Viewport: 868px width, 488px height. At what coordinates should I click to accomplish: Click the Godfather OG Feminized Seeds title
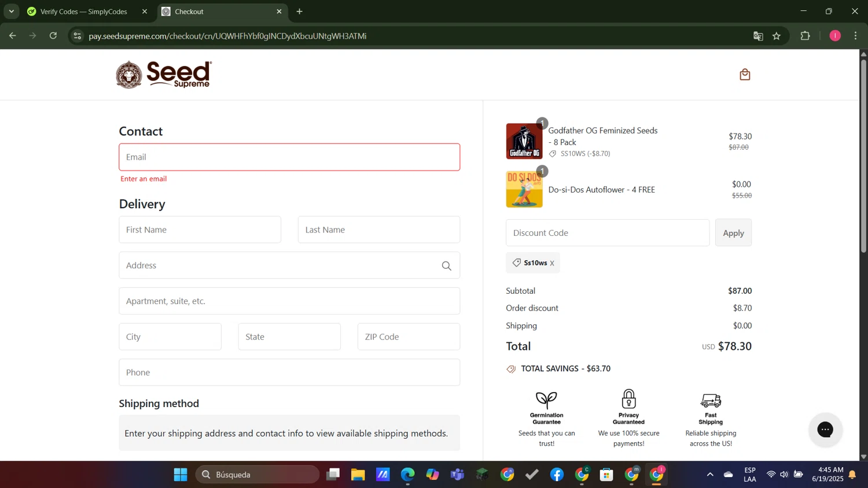[x=603, y=136]
